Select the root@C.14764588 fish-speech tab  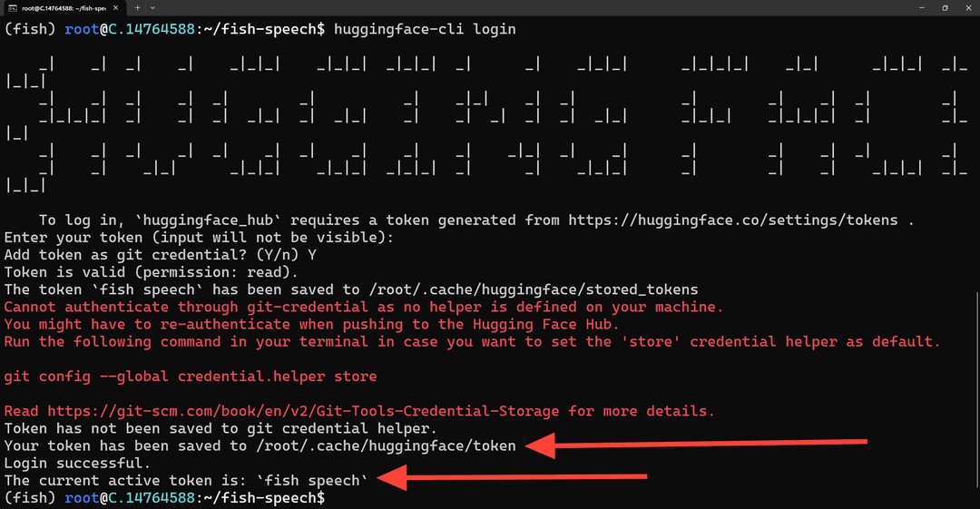pos(64,8)
